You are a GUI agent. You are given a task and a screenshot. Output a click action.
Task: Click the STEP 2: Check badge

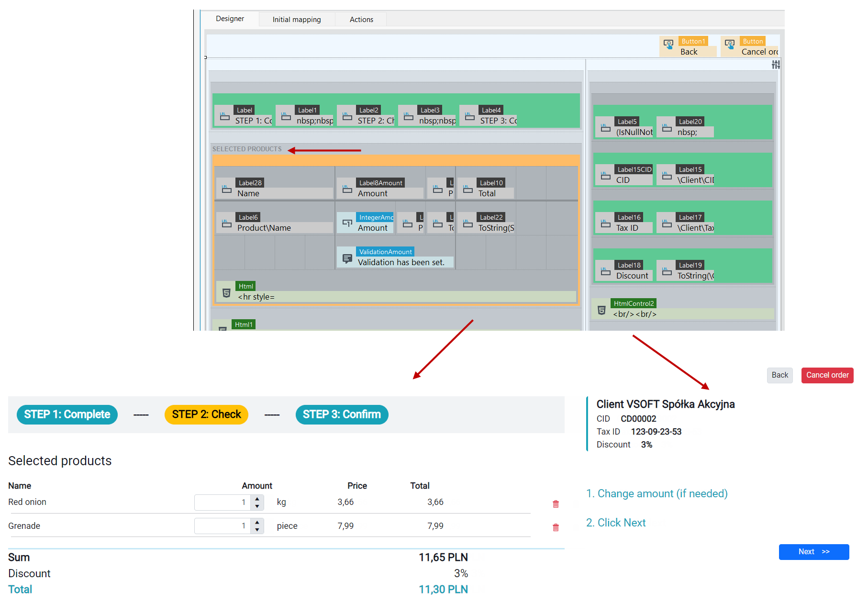pos(206,414)
